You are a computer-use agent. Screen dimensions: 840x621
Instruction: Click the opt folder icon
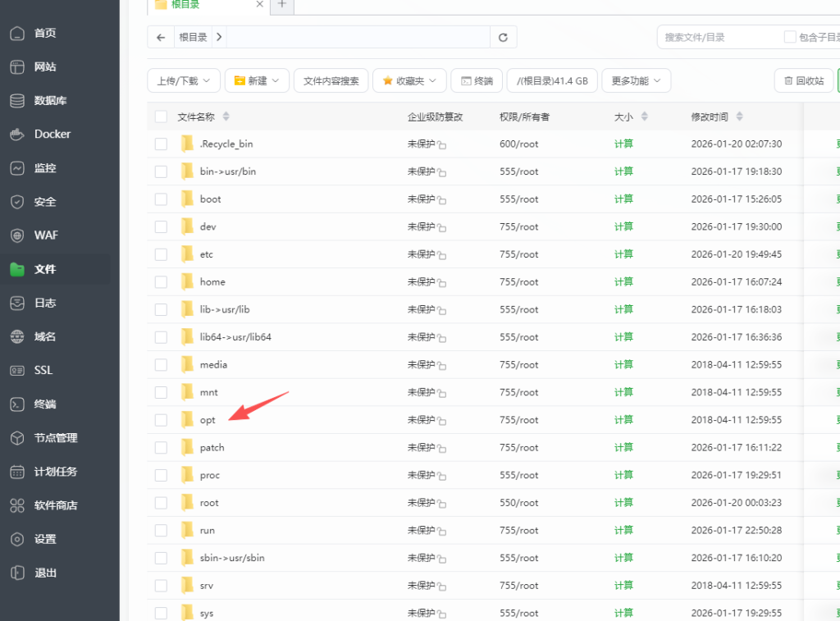[187, 420]
